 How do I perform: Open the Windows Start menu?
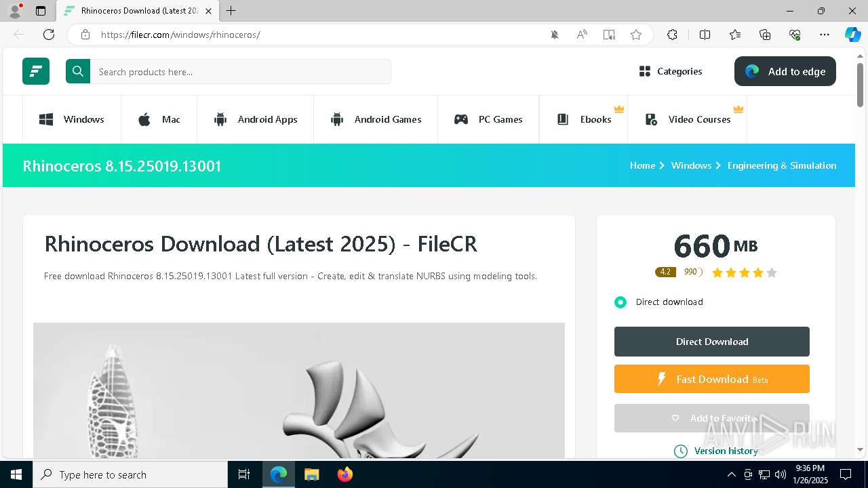pyautogui.click(x=16, y=474)
